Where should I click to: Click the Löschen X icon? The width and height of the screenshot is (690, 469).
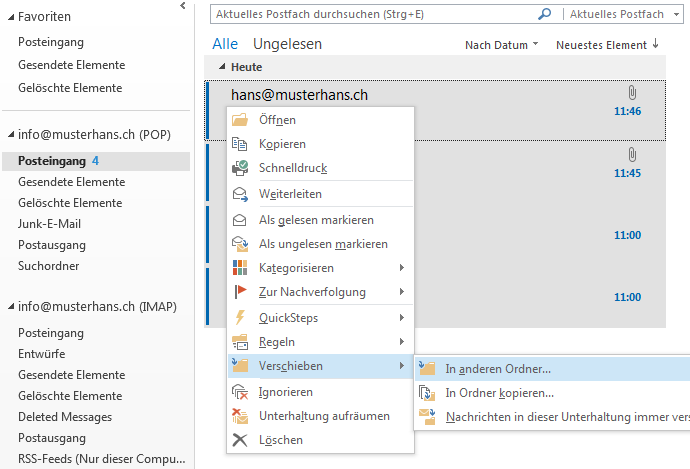[x=240, y=440]
